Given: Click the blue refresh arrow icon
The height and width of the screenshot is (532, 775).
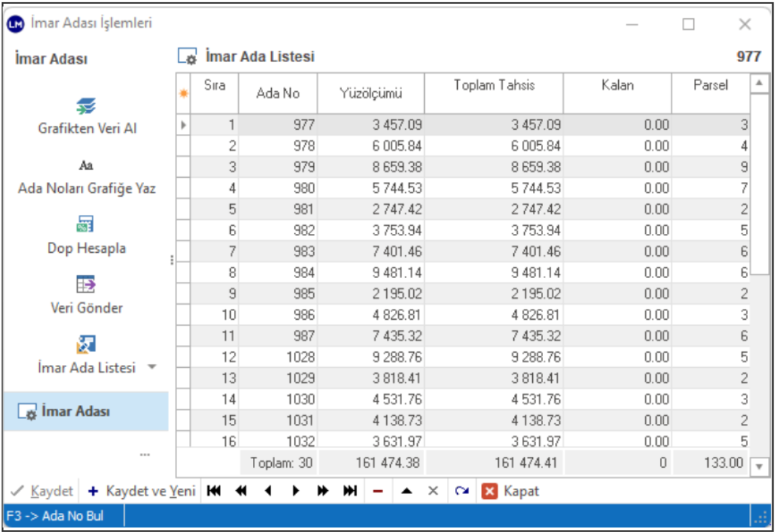Looking at the screenshot, I should pos(462,491).
